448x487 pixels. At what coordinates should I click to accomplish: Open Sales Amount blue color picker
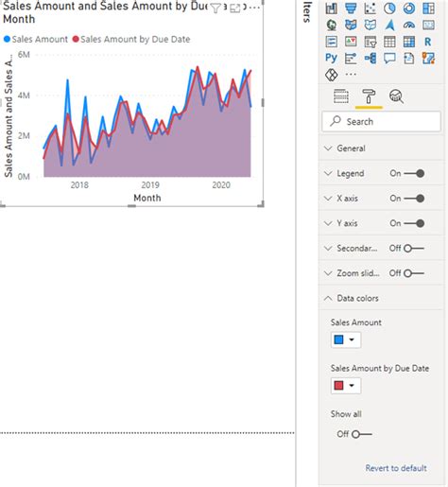click(x=346, y=339)
